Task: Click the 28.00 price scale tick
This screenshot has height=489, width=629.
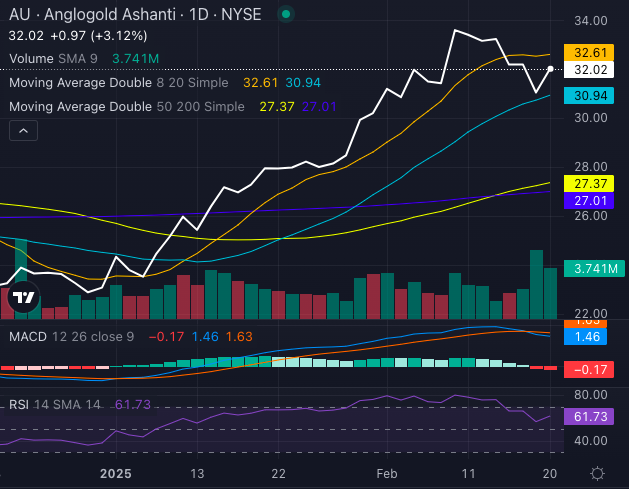Action: point(590,167)
